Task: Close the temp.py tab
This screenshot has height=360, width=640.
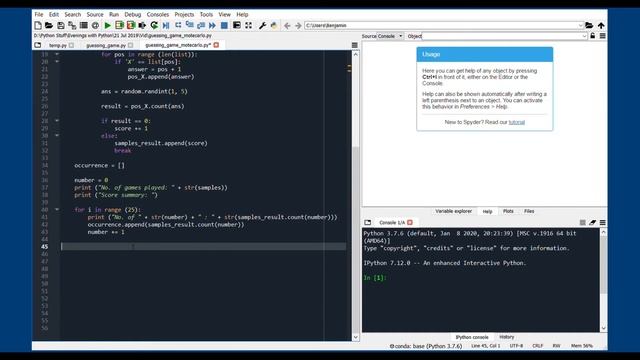Action: click(71, 45)
